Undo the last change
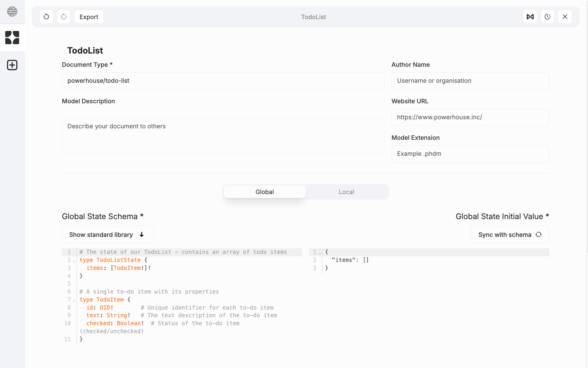 point(46,16)
